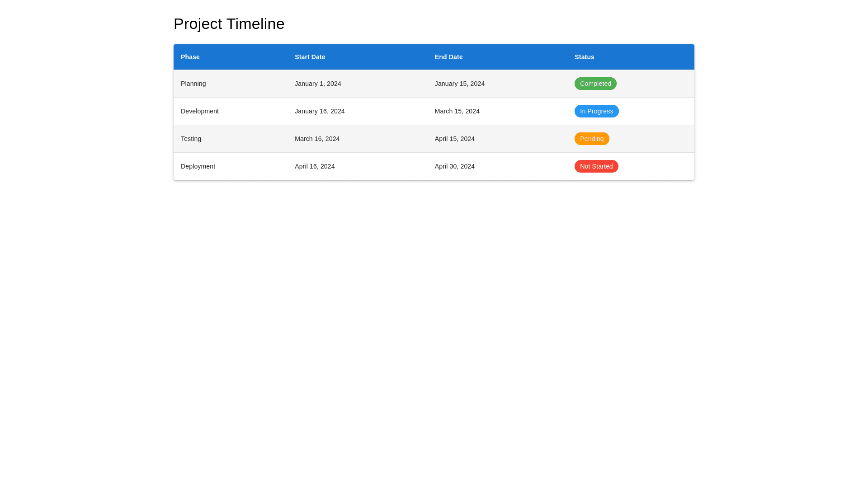868x488 pixels.
Task: Click the End Date column header
Action: [x=448, y=57]
